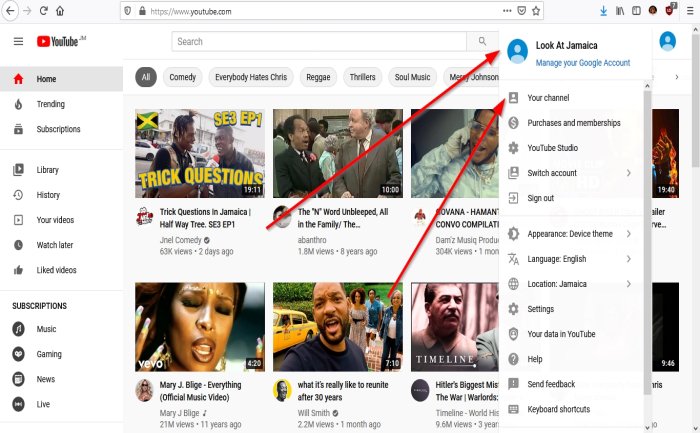700x433 pixels.
Task: Open the hamburger guide menu
Action: [18, 41]
